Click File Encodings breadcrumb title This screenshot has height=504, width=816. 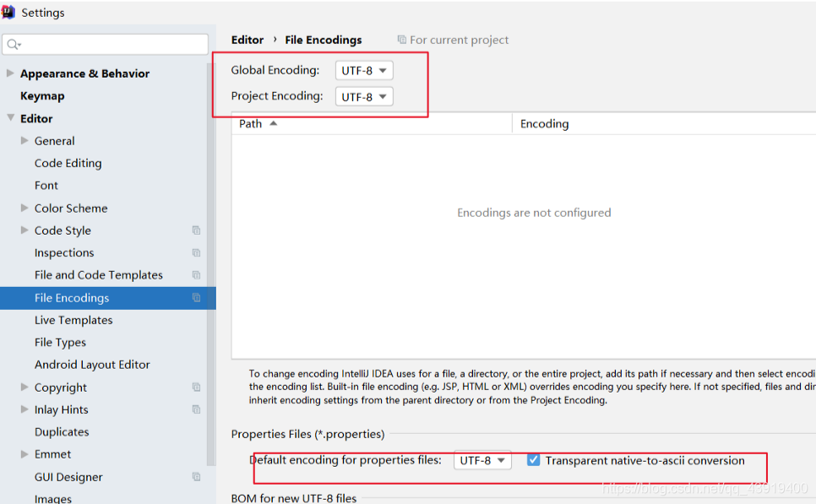click(324, 40)
